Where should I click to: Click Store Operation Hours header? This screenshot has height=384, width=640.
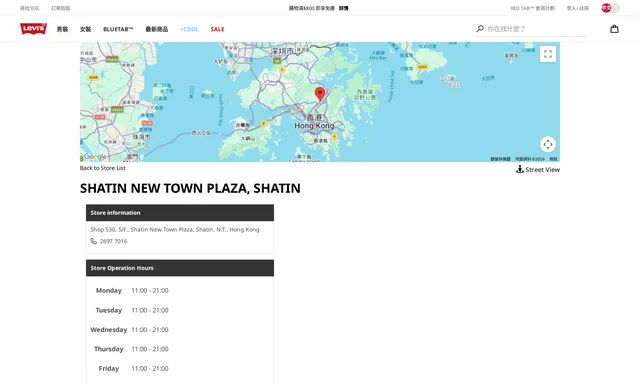[x=180, y=268]
